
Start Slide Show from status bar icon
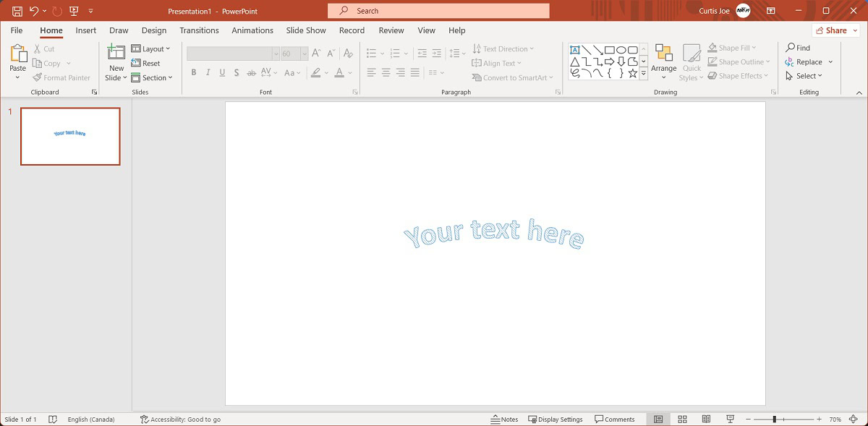pos(731,419)
